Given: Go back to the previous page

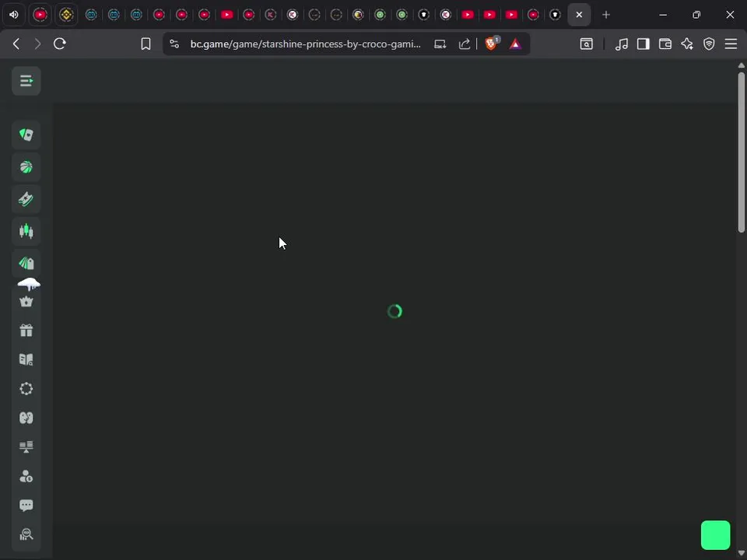Looking at the screenshot, I should 16,44.
